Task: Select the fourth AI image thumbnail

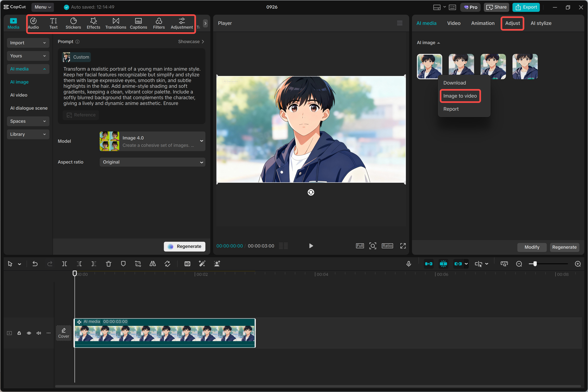Action: [x=525, y=67]
